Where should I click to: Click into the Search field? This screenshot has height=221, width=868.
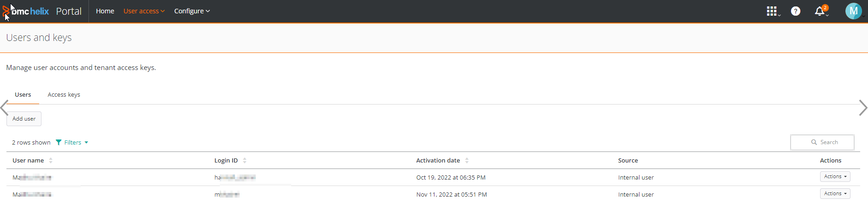pyautogui.click(x=822, y=142)
